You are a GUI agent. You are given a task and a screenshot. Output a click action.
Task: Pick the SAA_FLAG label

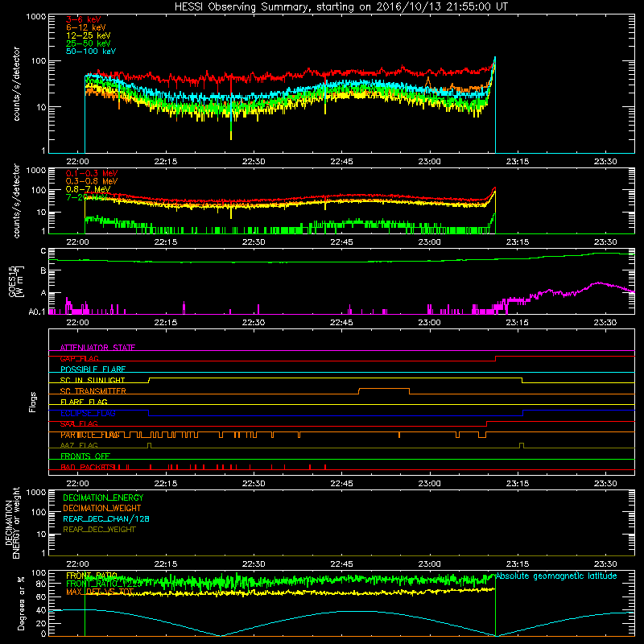point(79,423)
